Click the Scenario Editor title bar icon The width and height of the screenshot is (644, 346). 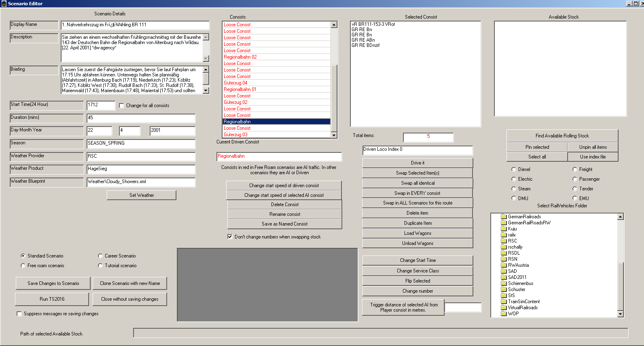pyautogui.click(x=4, y=4)
